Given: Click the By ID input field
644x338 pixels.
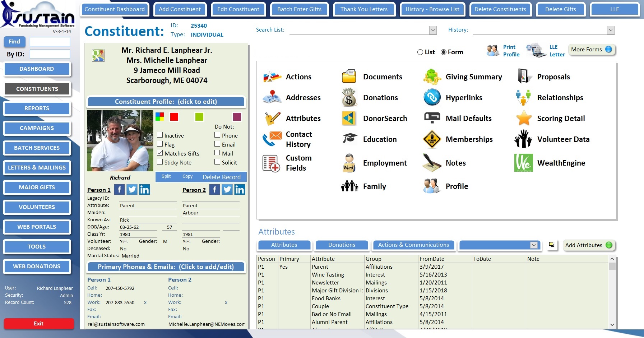Looking at the screenshot, I should pyautogui.click(x=50, y=54).
